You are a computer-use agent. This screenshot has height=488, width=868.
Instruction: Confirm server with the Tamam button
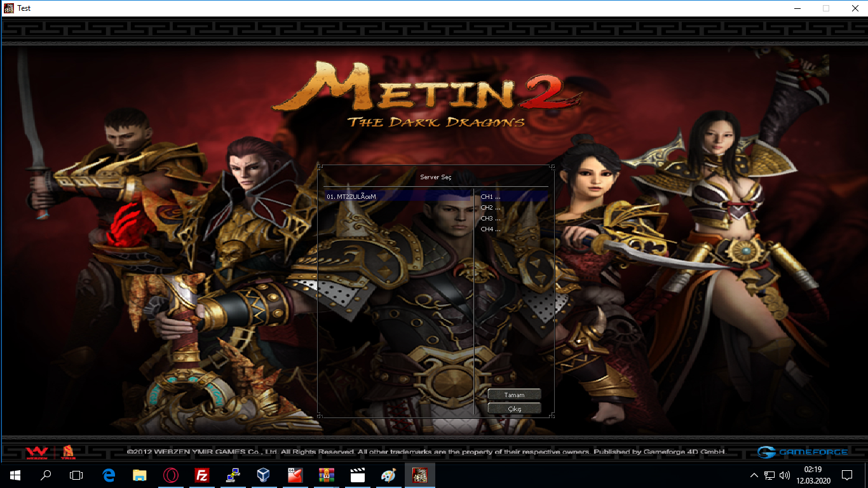515,395
